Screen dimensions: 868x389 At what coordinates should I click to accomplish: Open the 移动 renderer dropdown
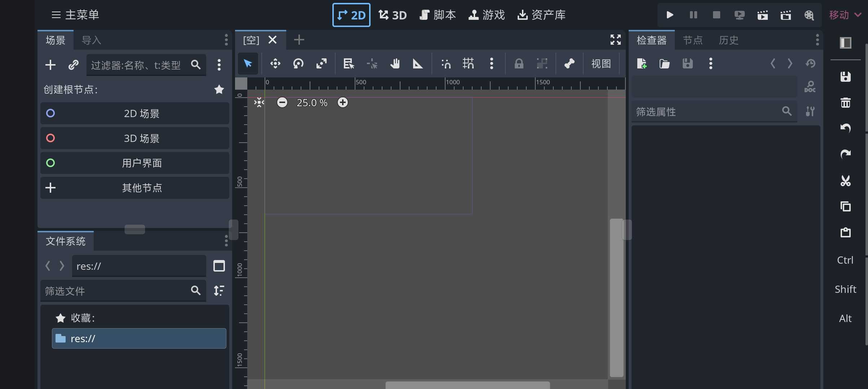845,15
